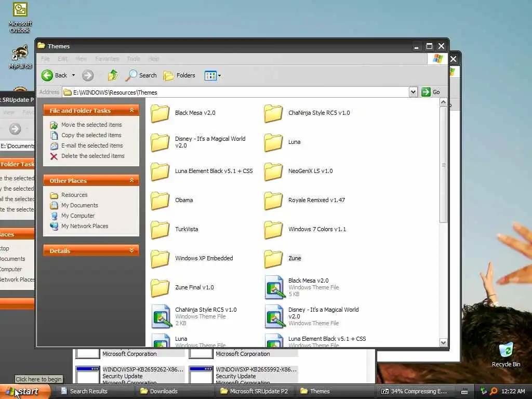Image resolution: width=532 pixels, height=399 pixels.
Task: Click the greyed Forward arrow button
Action: click(88, 75)
